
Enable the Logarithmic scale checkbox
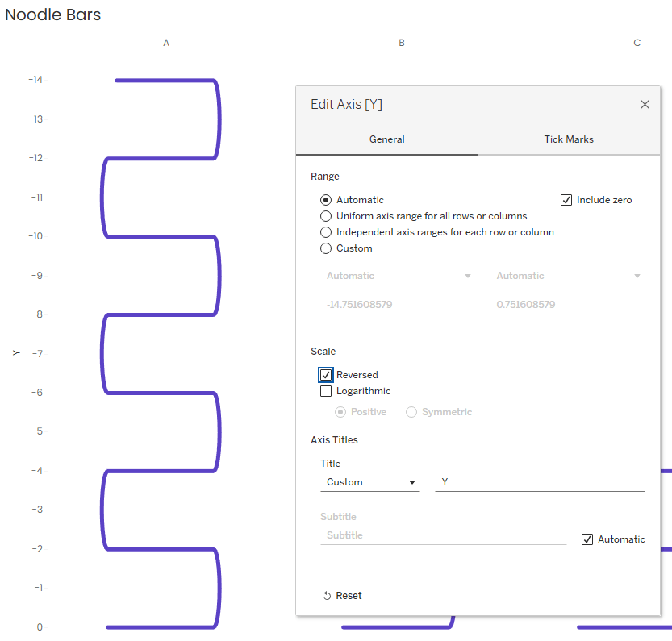pos(326,391)
